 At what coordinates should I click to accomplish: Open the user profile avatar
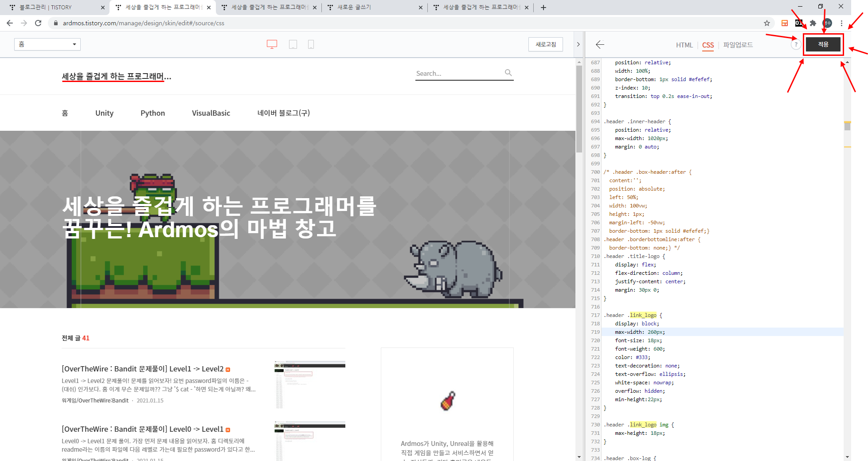(x=827, y=23)
